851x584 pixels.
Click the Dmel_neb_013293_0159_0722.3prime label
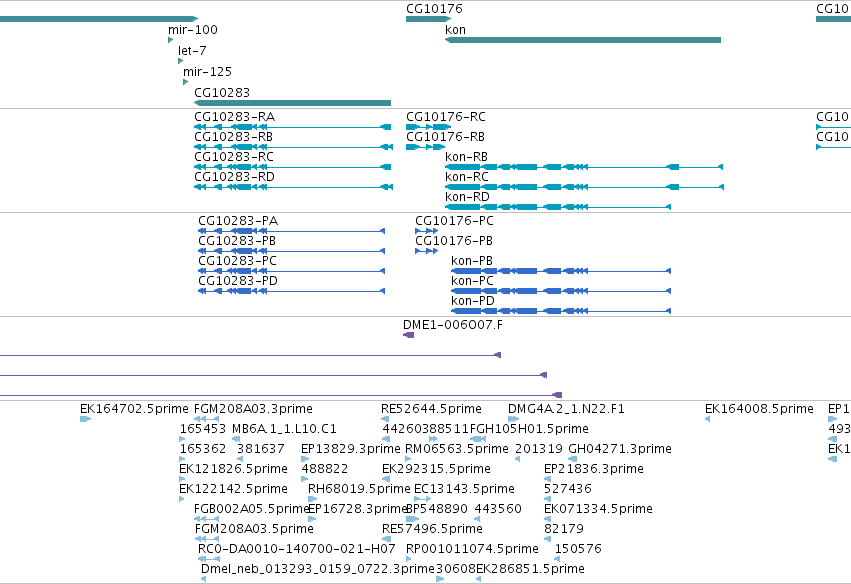317,569
